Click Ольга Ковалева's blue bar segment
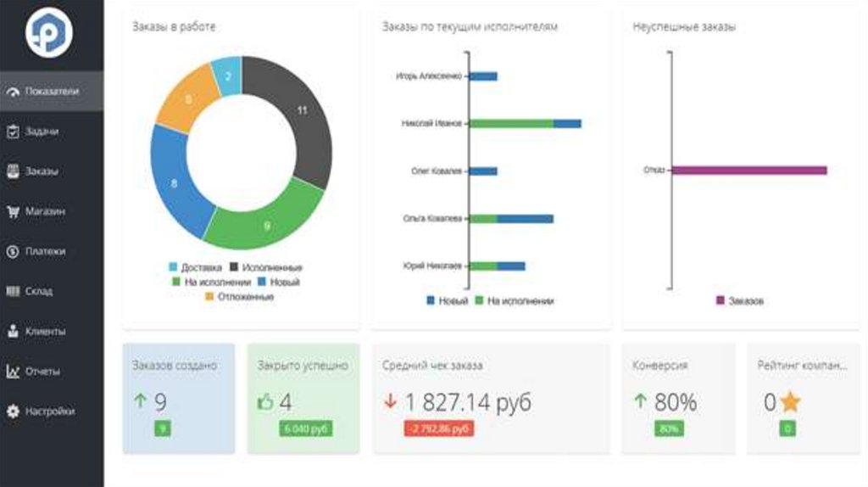 526,219
